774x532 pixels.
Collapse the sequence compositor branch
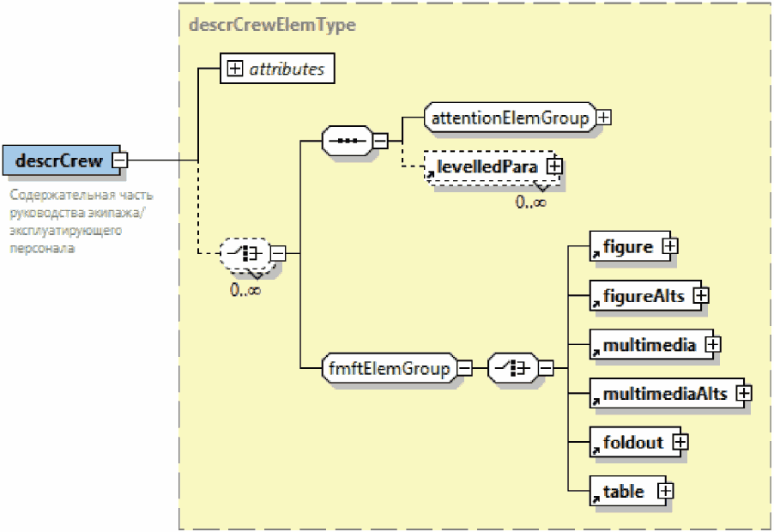click(378, 140)
